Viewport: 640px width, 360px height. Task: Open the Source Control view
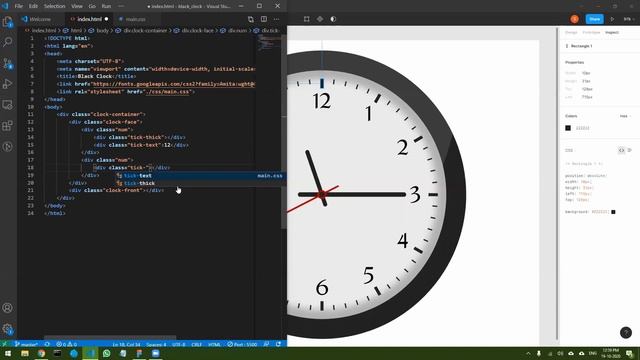point(7,63)
